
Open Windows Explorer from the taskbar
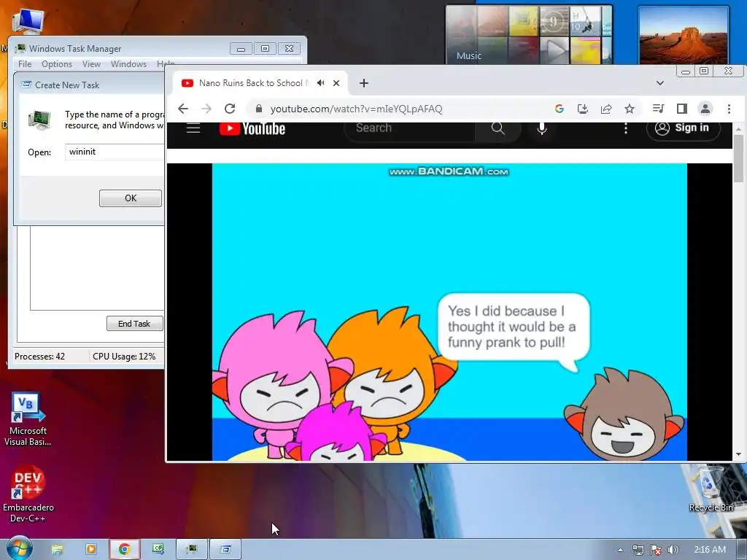click(x=58, y=550)
